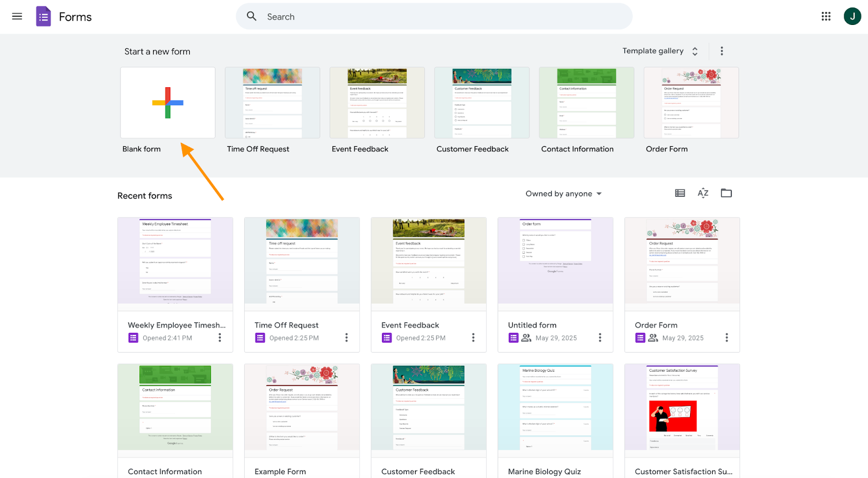Click the form icon under Untitled form
This screenshot has width=868, height=478.
[x=514, y=338]
